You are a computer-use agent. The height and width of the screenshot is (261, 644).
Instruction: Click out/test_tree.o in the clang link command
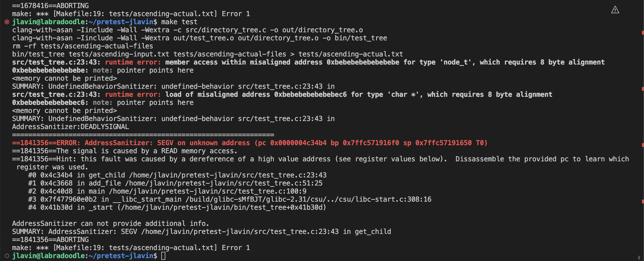[x=204, y=38]
